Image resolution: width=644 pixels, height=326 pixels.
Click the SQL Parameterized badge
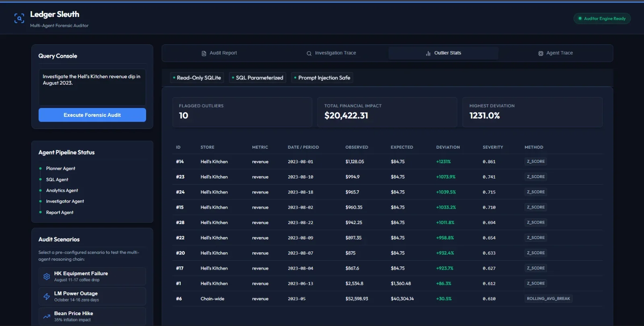[258, 78]
